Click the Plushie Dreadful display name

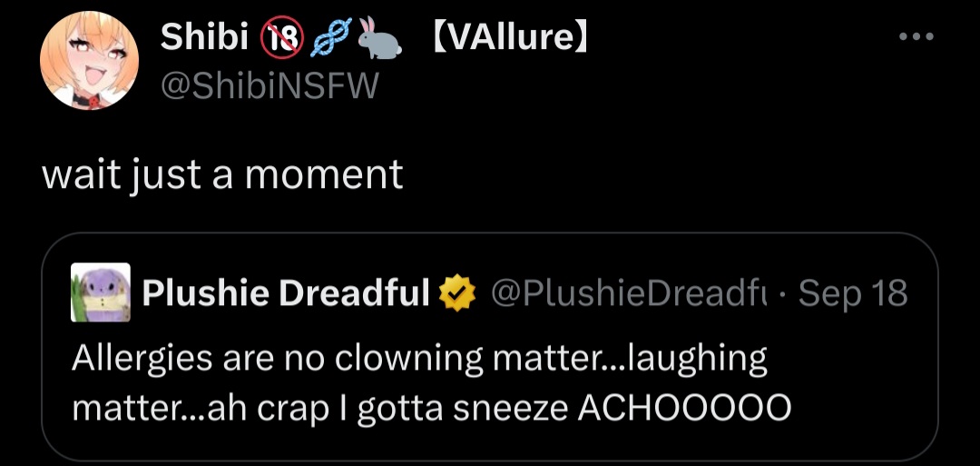[286, 292]
